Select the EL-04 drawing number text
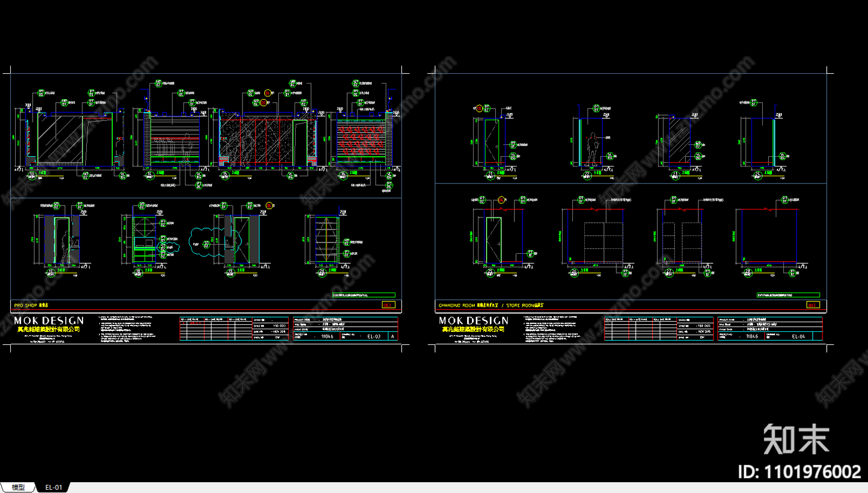Viewport: 868px width, 493px height. tap(799, 337)
